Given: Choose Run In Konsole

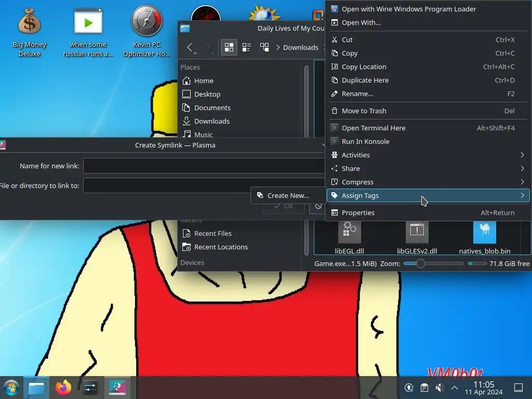Looking at the screenshot, I should click(x=428, y=141).
